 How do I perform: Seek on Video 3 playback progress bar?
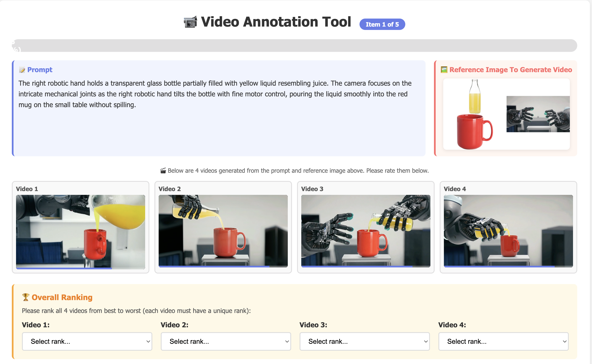coord(366,266)
